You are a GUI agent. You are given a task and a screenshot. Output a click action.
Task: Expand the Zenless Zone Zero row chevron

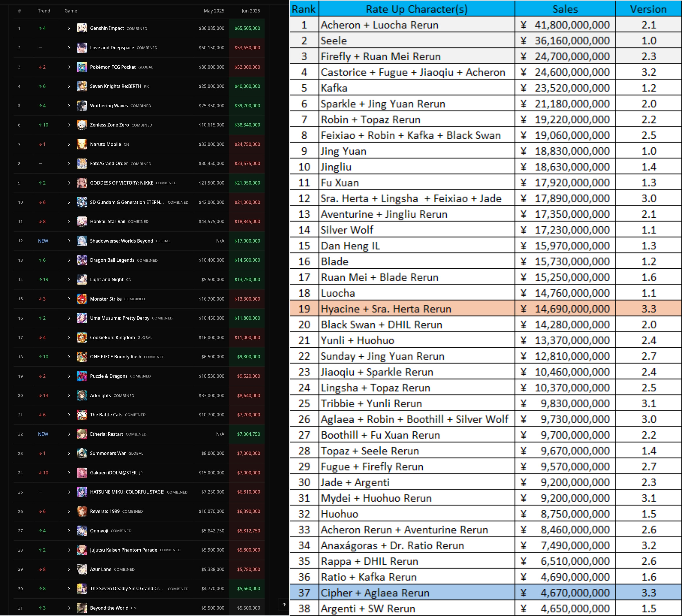tap(69, 125)
